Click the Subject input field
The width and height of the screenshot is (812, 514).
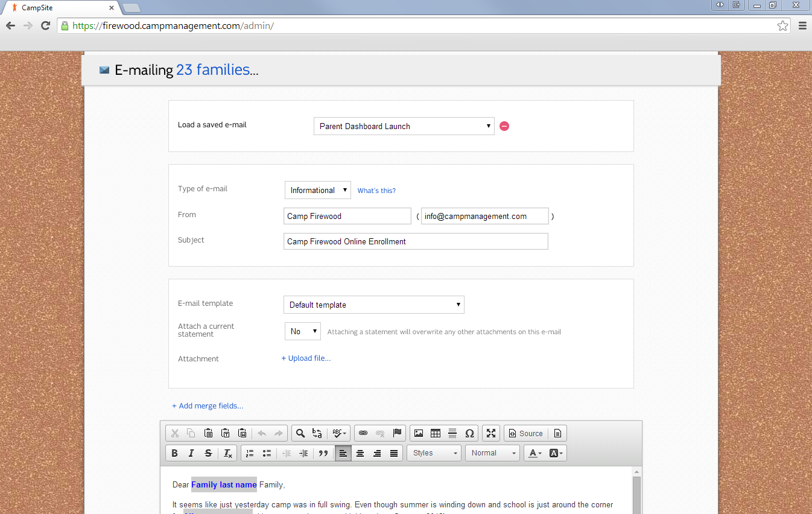click(416, 241)
